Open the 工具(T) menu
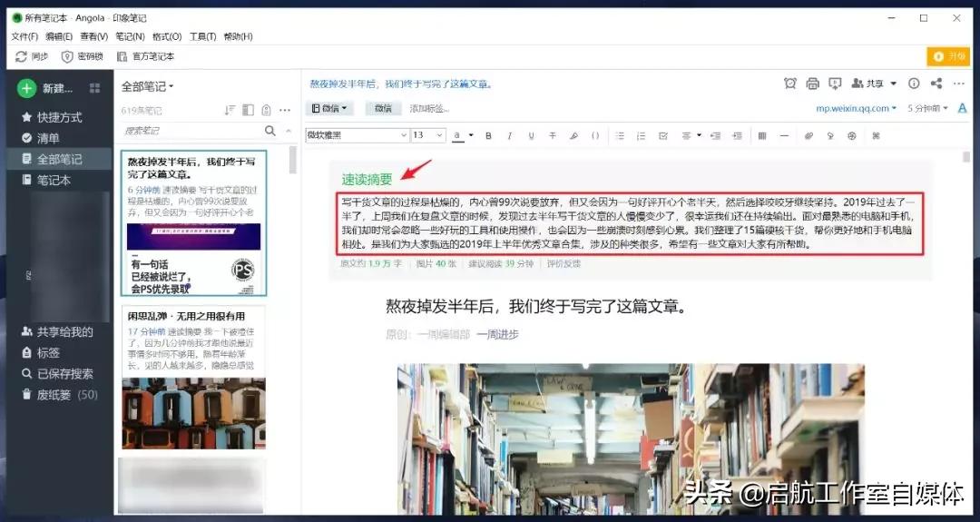The height and width of the screenshot is (522, 980). (x=202, y=37)
